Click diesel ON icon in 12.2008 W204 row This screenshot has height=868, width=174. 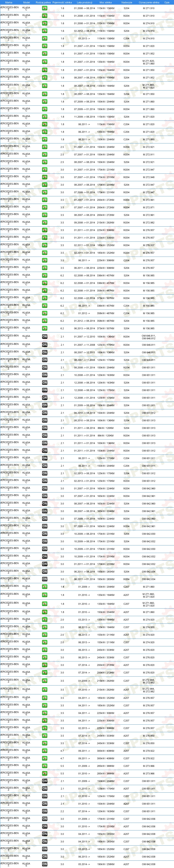coord(45,398)
